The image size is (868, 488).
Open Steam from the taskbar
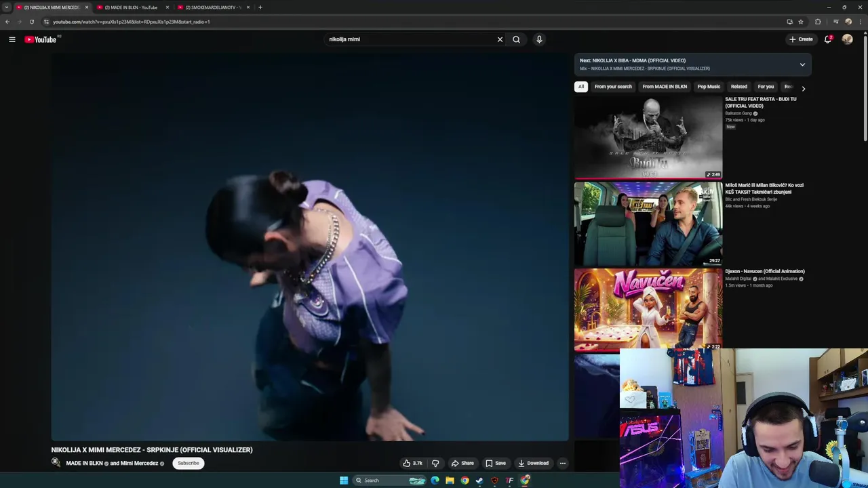pyautogui.click(x=479, y=481)
